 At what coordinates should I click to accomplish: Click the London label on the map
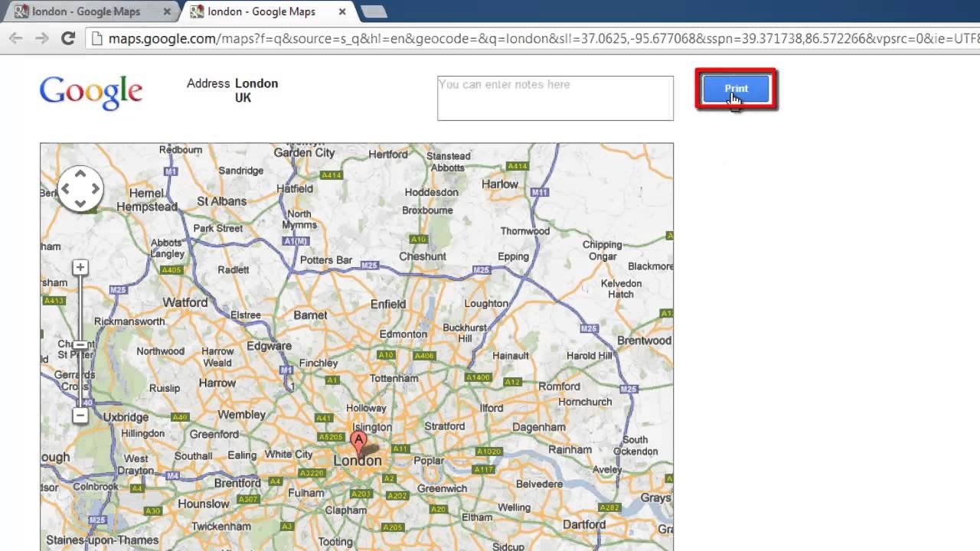pyautogui.click(x=358, y=461)
